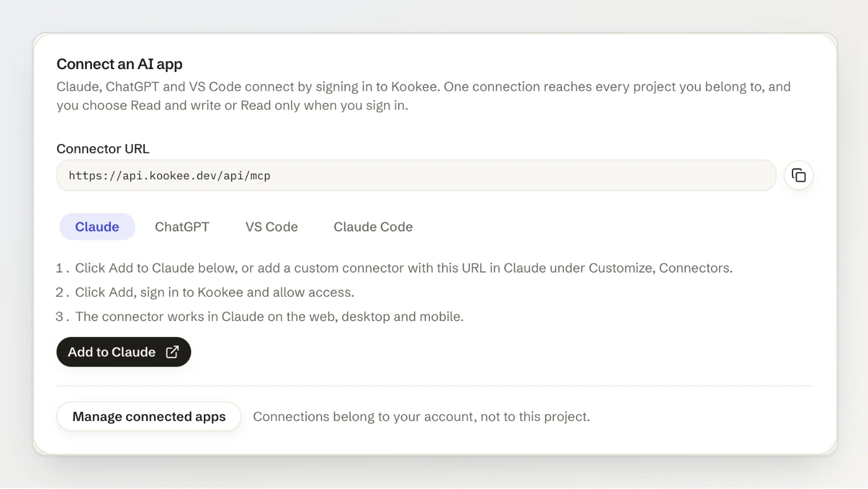868x489 pixels.
Task: Click the external link icon on Add to Claude
Action: [x=172, y=352]
